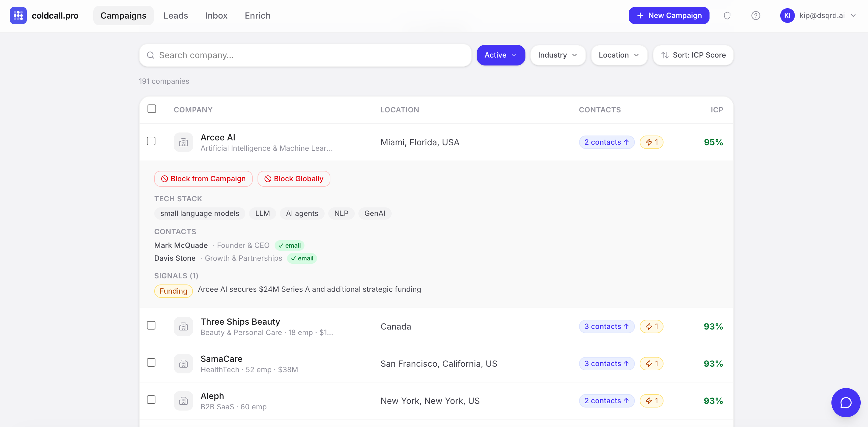Switch to the Leads tab
Screen dimensions: 868x427
[x=176, y=16]
